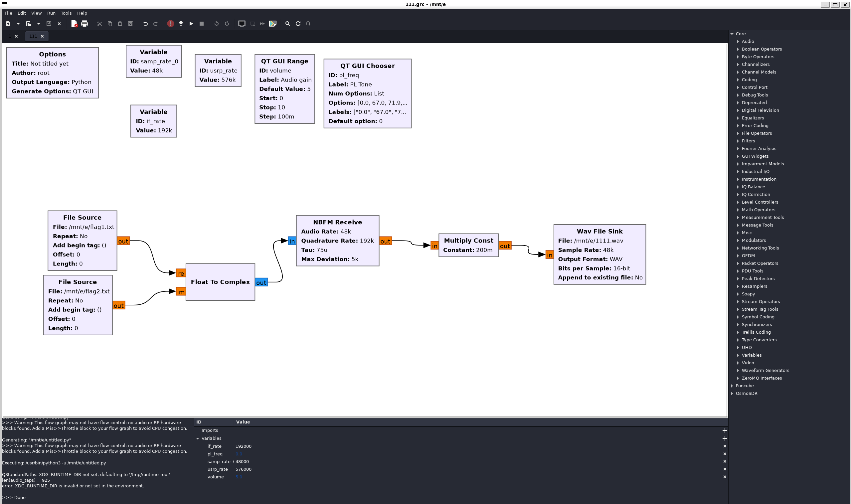This screenshot has height=504, width=851.
Task: Add a new import with plus button
Action: pos(724,430)
